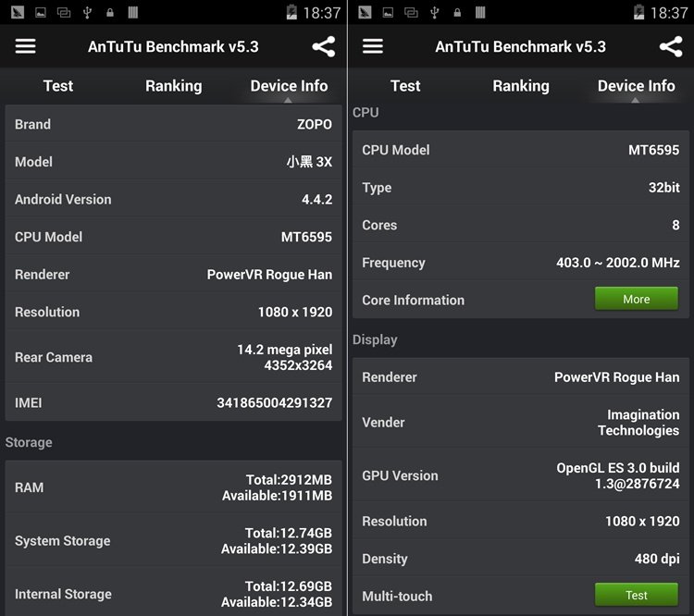Tap the battery icon in the left status bar
This screenshot has width=694, height=616.
pos(292,12)
